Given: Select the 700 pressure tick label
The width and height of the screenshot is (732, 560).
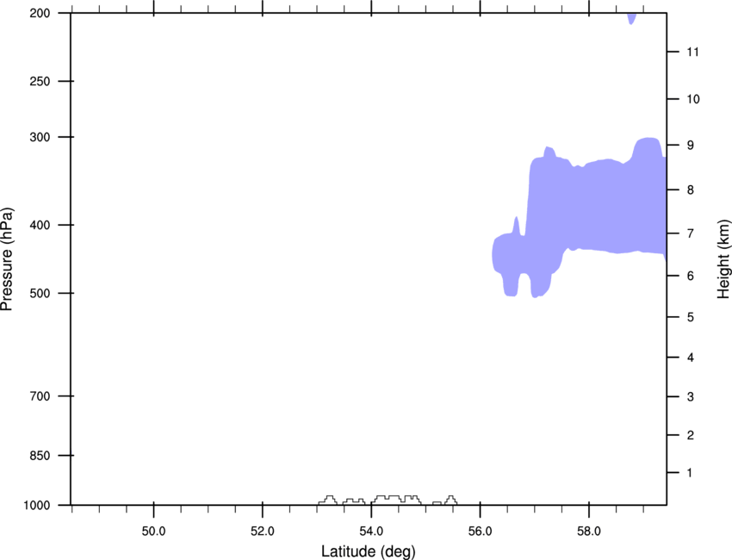Looking at the screenshot, I should coord(40,396).
